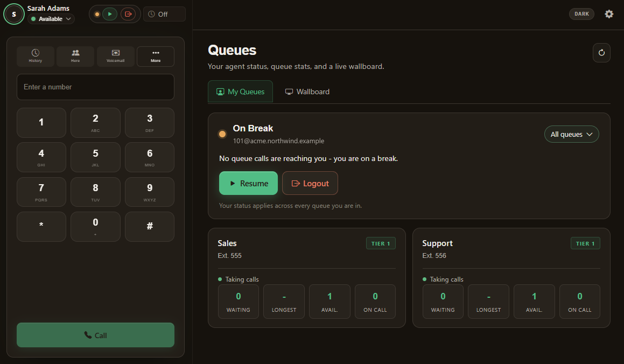Tap dialpad key 9 WXYZ
Image resolution: width=624 pixels, height=364 pixels.
tap(150, 192)
